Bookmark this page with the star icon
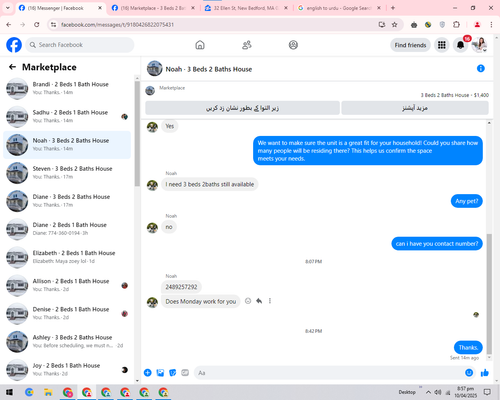 click(394, 24)
